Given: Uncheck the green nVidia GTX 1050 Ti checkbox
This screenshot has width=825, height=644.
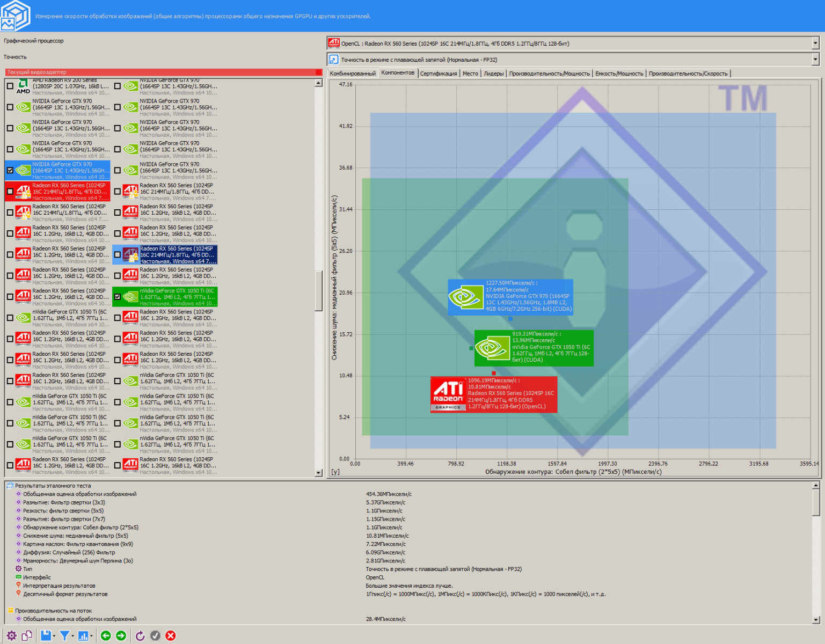Looking at the screenshot, I should (x=118, y=297).
